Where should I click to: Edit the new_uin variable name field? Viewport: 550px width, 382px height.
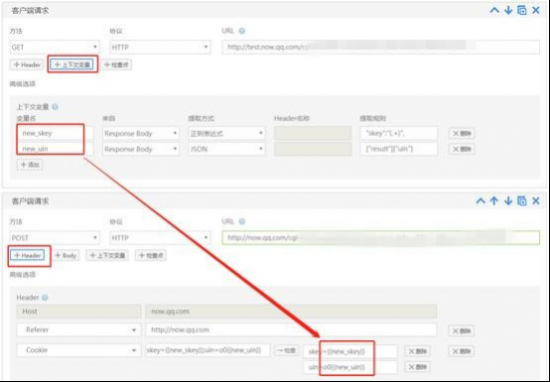(x=55, y=149)
